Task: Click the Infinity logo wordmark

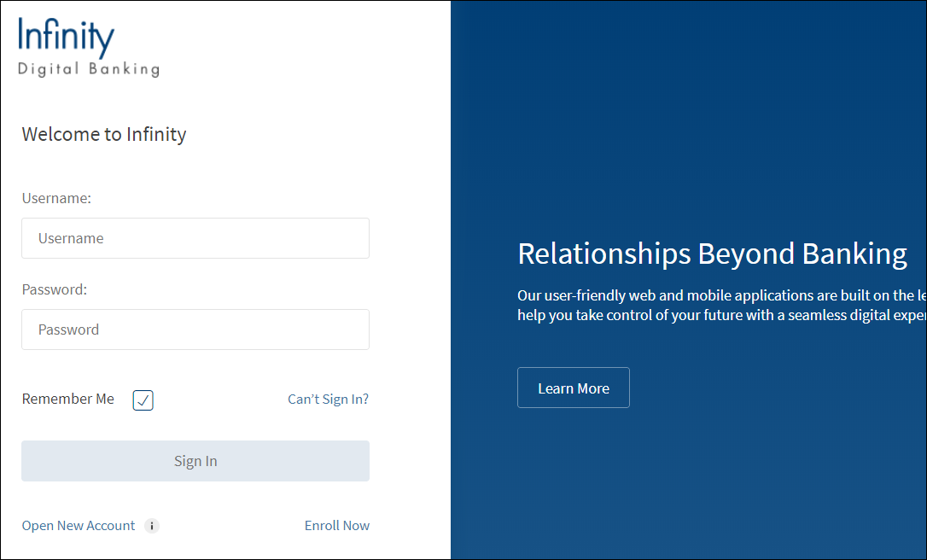Action: (x=67, y=38)
